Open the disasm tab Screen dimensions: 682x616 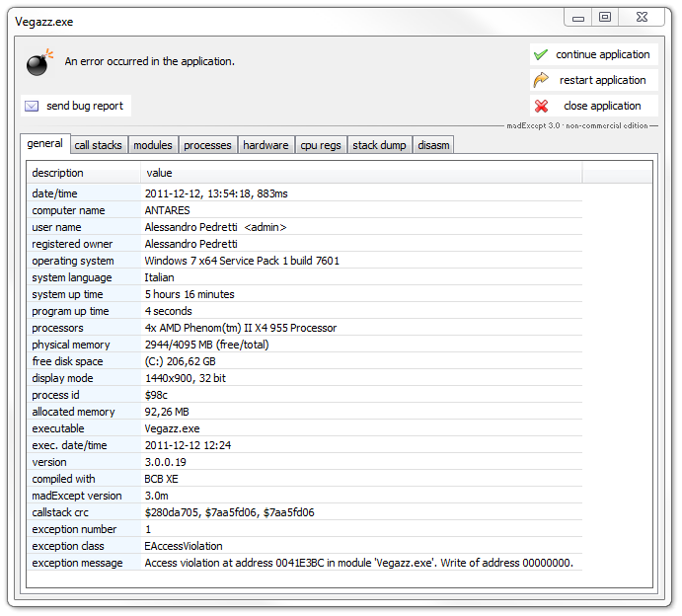tap(433, 145)
